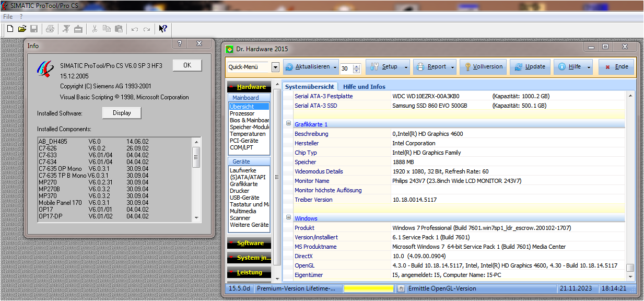Click the Open folder toolbar icon
This screenshot has height=301, width=644.
(x=22, y=29)
